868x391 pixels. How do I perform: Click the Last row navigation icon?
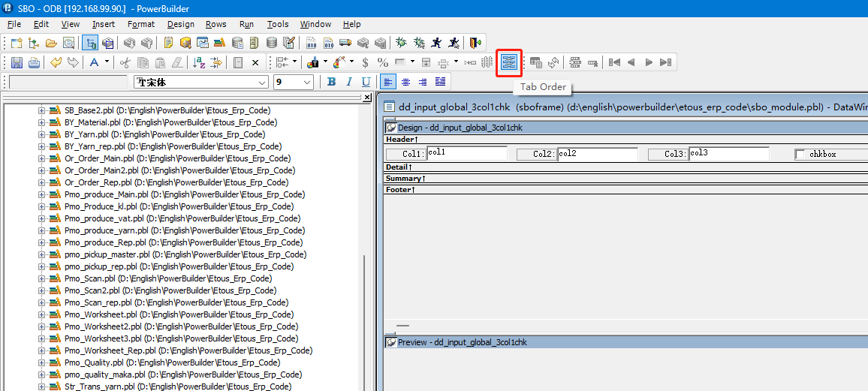click(666, 62)
